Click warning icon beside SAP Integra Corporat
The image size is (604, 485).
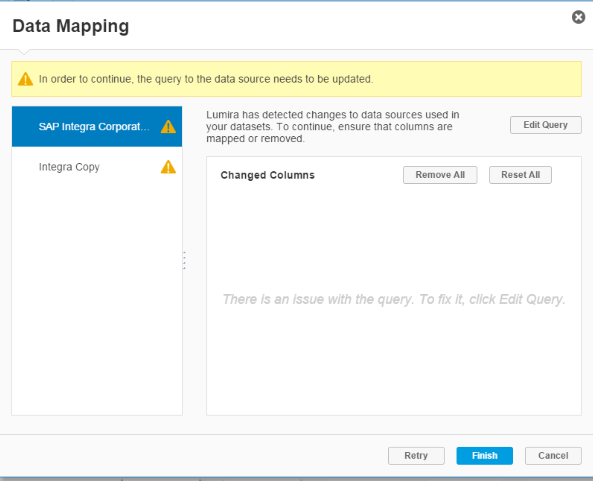pos(168,127)
